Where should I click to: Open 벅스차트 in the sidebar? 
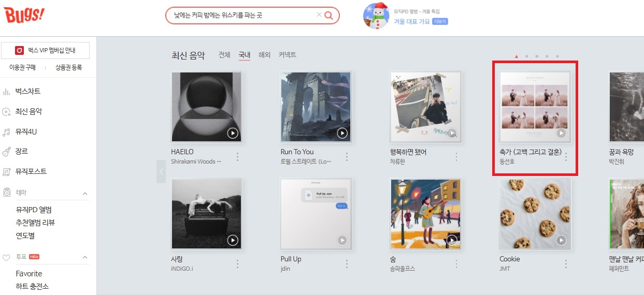28,92
